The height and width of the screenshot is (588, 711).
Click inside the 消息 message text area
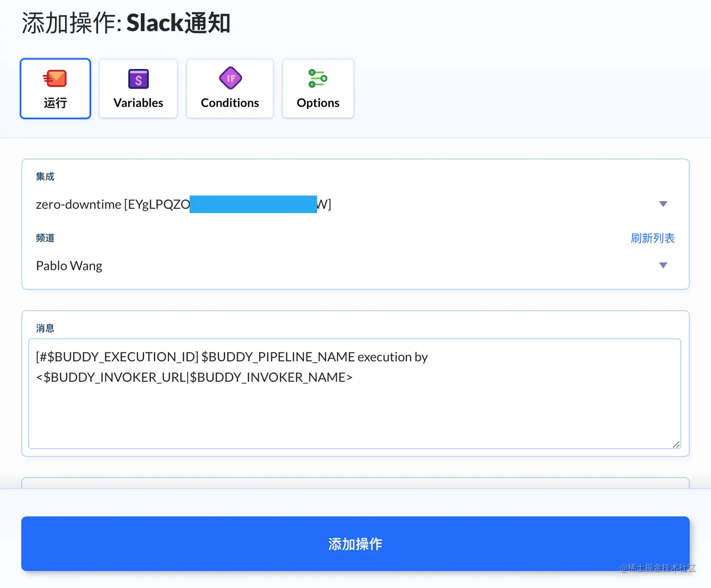pyautogui.click(x=355, y=394)
